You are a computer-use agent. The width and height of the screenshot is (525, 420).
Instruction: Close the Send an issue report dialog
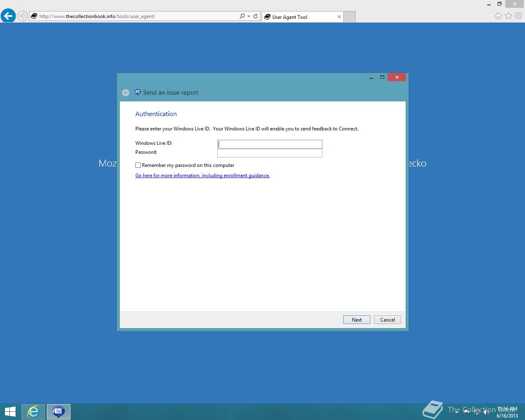(x=397, y=78)
